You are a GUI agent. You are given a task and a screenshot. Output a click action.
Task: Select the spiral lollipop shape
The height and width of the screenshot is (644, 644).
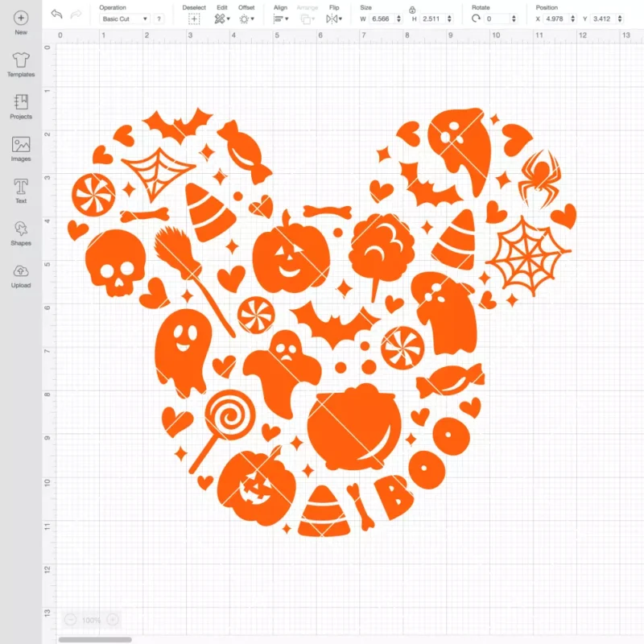224,430
